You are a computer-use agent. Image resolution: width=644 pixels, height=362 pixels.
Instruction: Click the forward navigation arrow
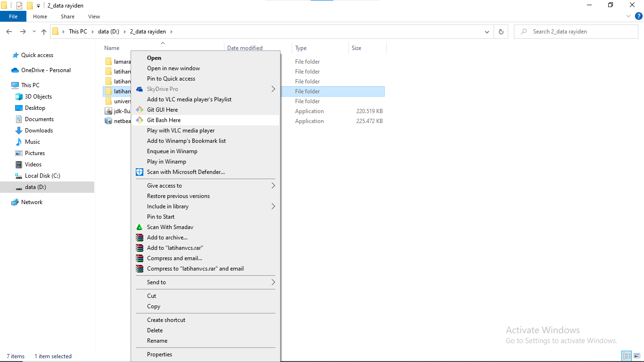click(x=23, y=32)
